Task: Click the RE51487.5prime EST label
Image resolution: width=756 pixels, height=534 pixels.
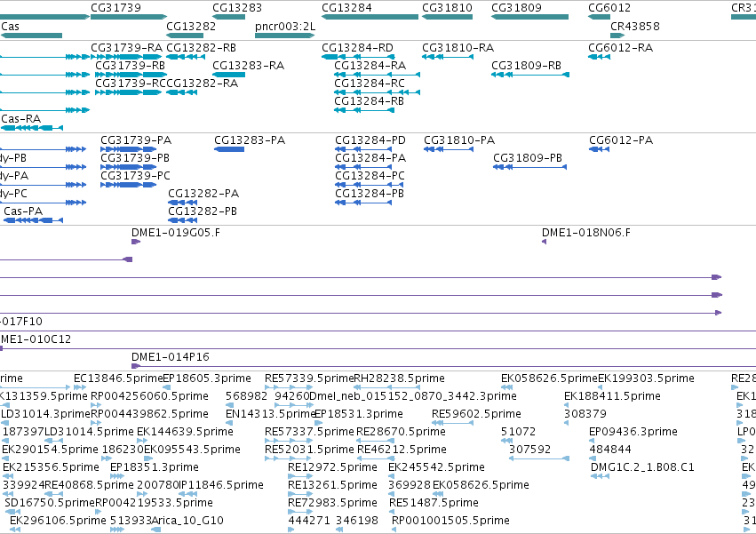Action: pos(434,503)
